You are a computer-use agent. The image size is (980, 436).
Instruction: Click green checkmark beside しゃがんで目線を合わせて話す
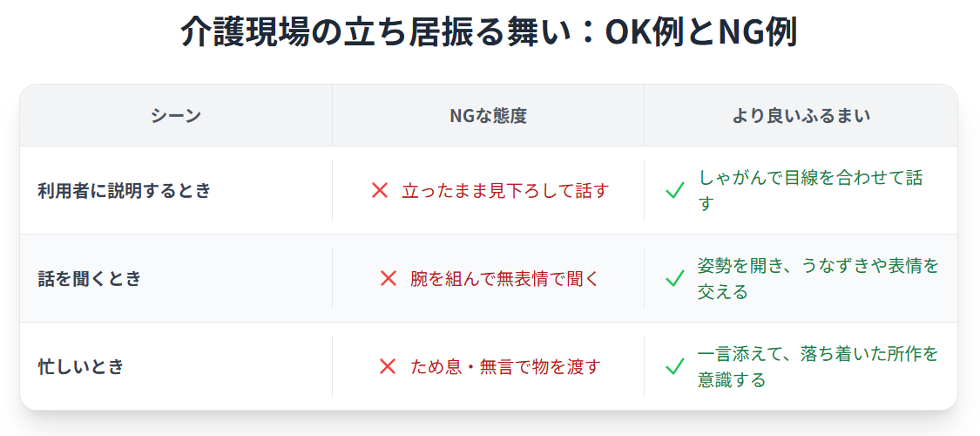[675, 191]
